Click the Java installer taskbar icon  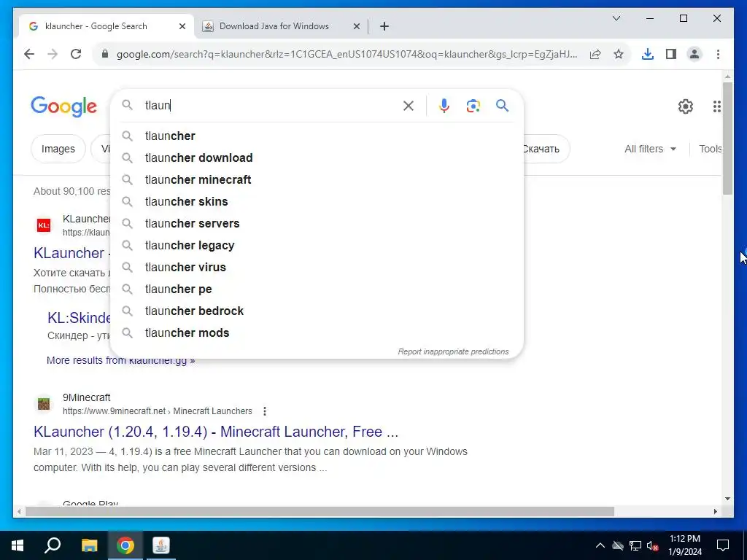click(161, 545)
